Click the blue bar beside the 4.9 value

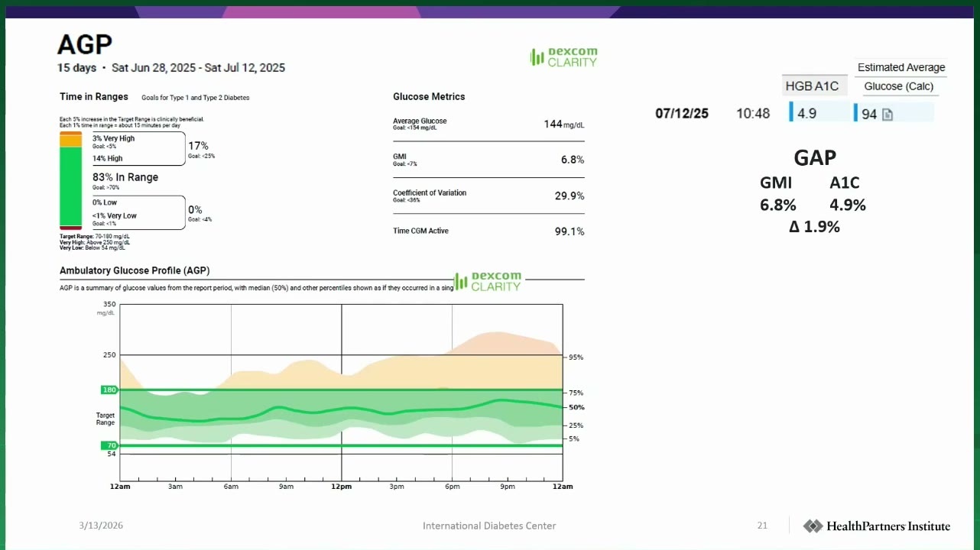(791, 112)
